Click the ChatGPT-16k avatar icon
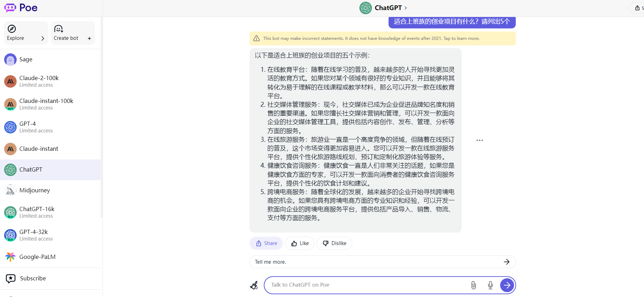The width and height of the screenshot is (644, 297). coord(10,212)
